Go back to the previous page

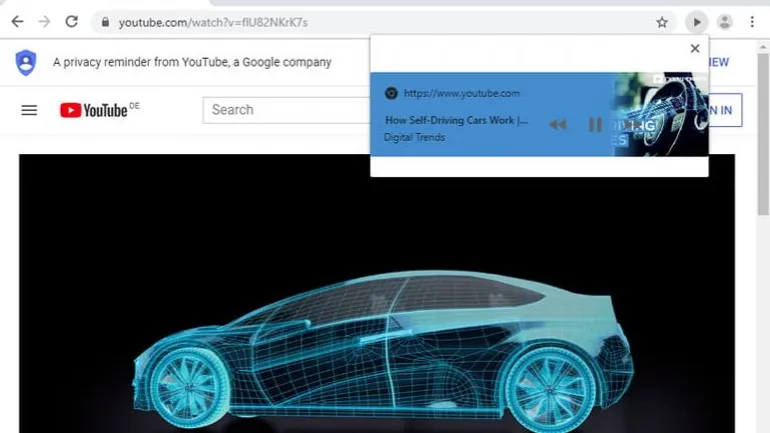coord(17,22)
